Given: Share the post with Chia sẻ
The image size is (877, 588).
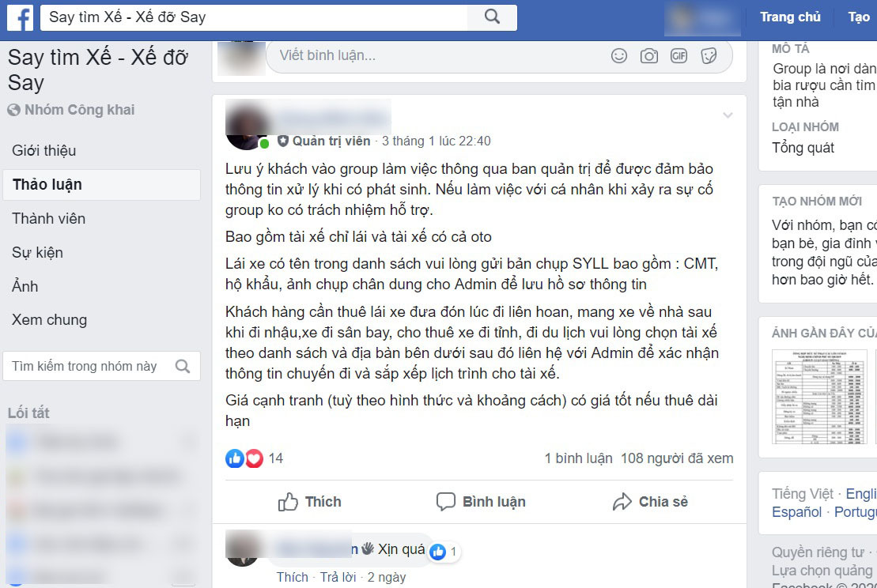Looking at the screenshot, I should point(650,502).
